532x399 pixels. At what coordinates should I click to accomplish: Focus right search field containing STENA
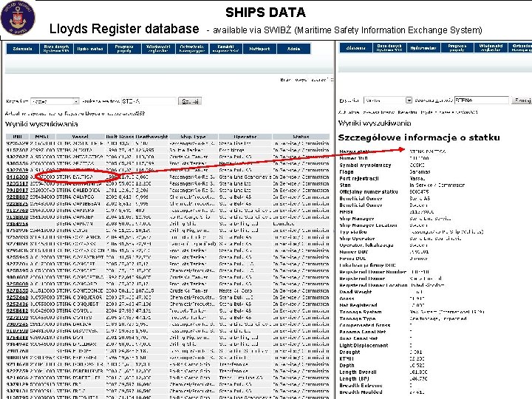click(x=482, y=100)
